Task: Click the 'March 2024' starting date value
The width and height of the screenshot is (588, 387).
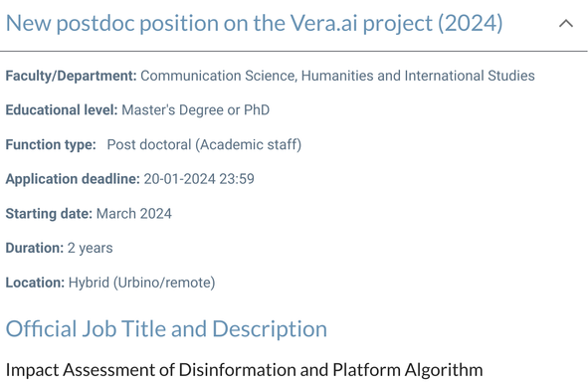Action: tap(134, 213)
